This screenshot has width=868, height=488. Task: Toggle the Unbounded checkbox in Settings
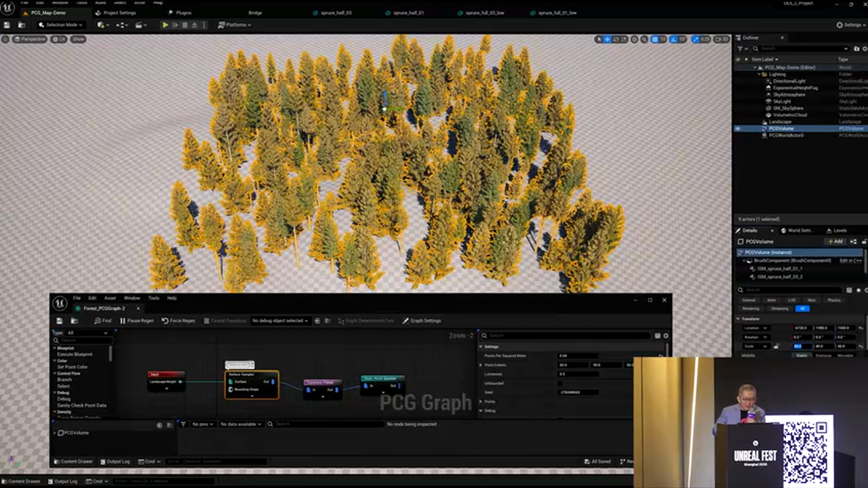point(559,384)
